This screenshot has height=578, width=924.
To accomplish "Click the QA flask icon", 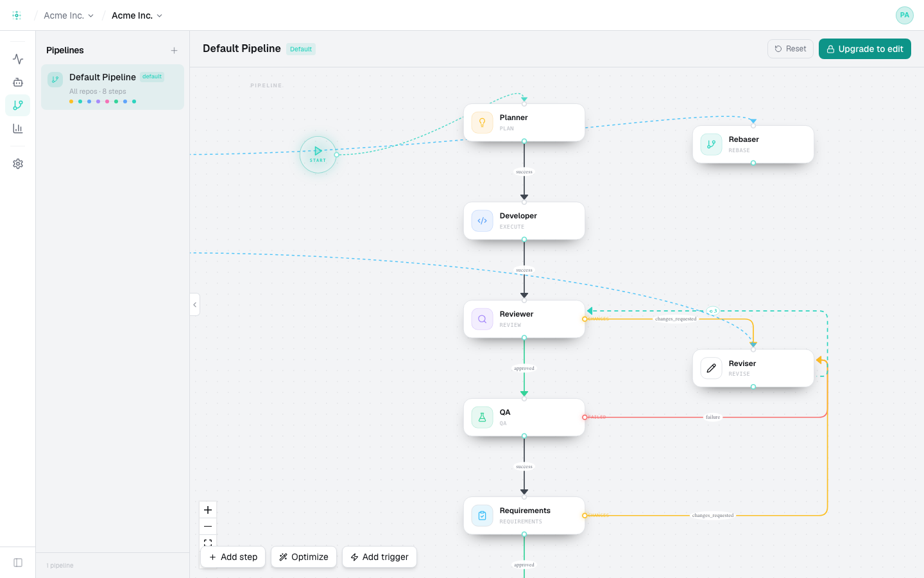I will (x=482, y=417).
